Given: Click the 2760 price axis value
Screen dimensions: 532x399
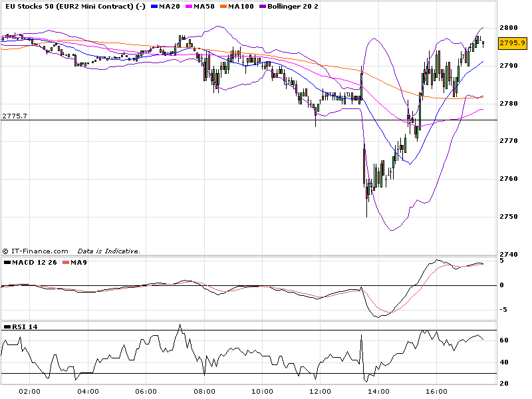Looking at the screenshot, I should pyautogui.click(x=509, y=179).
